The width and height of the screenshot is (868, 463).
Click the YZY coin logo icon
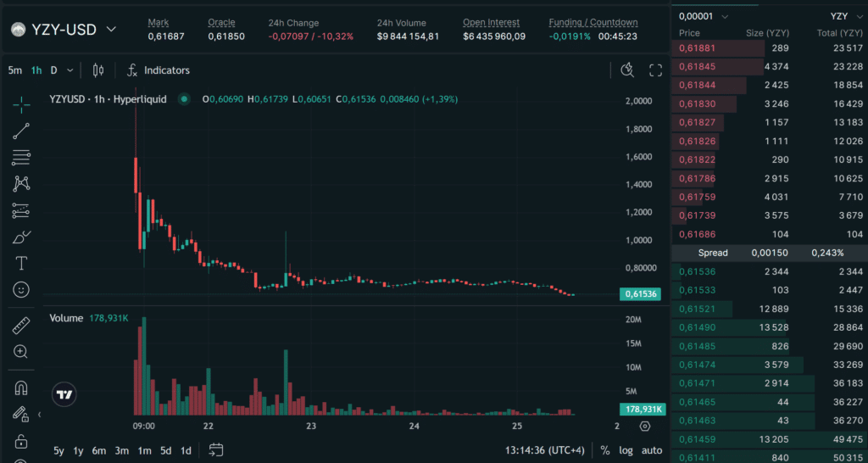coord(19,29)
